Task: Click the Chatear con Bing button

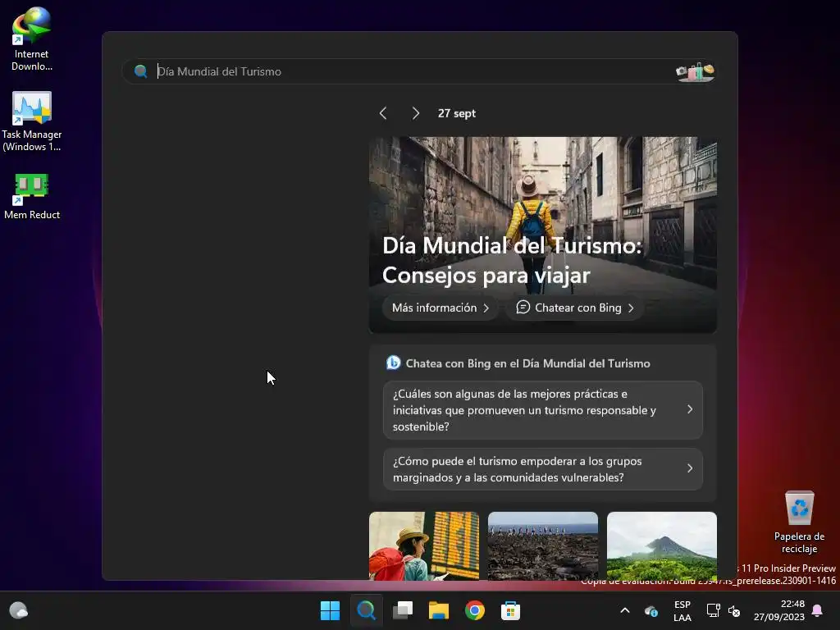Action: pos(575,308)
